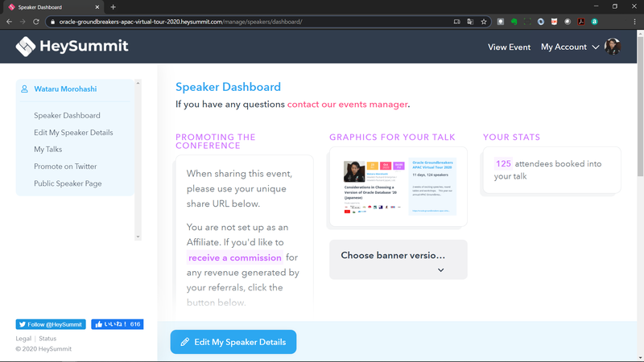
Task: Click the site lock icon in the address bar
Action: tap(52, 22)
